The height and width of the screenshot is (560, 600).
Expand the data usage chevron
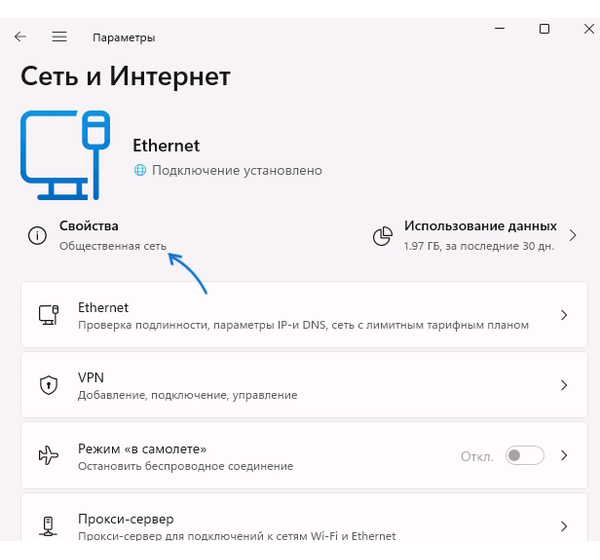[572, 235]
